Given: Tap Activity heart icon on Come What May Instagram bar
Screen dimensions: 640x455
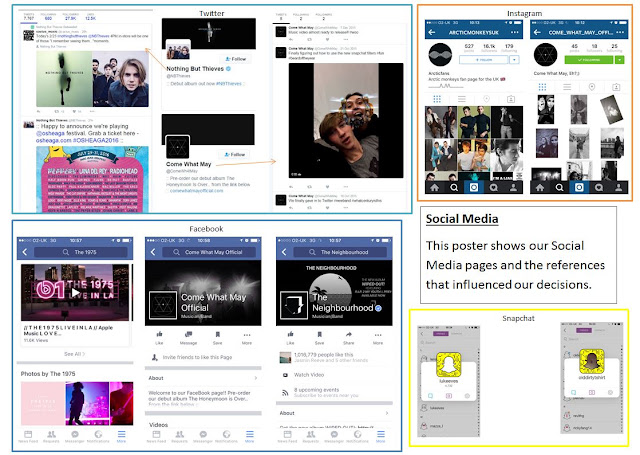Looking at the screenshot, I should point(599,188).
